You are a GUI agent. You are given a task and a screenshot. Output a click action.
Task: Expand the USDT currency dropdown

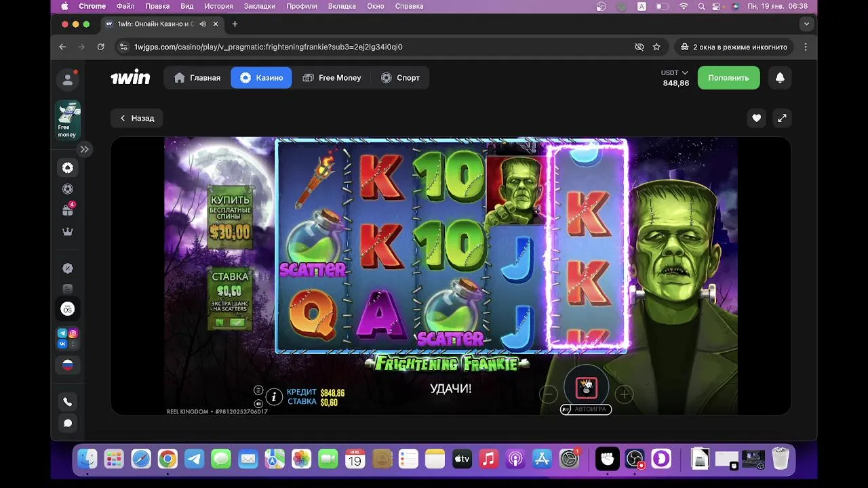(x=675, y=73)
